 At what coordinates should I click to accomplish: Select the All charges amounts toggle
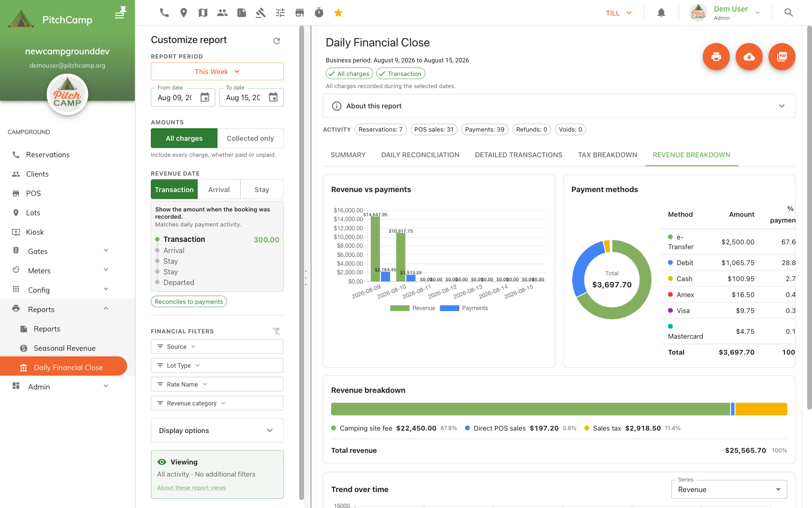[184, 138]
